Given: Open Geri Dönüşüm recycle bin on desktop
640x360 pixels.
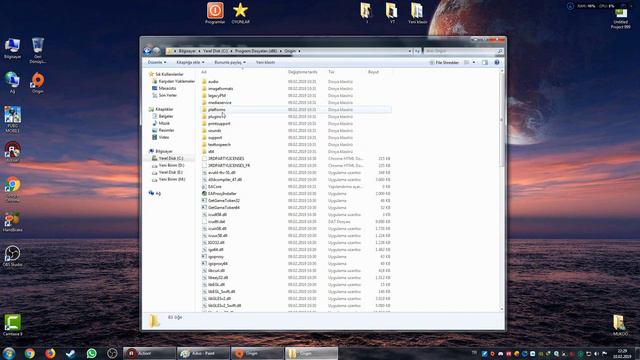Looking at the screenshot, I should pyautogui.click(x=38, y=51).
